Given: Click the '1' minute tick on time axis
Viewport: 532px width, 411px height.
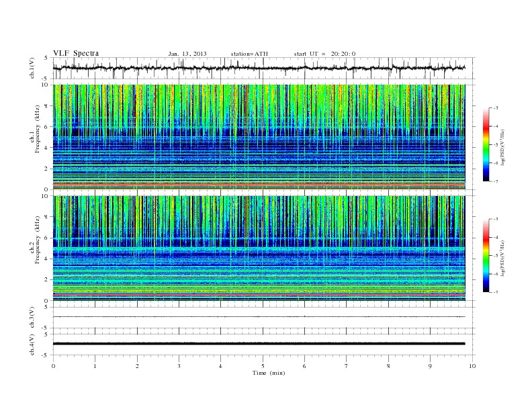Looking at the screenshot, I should pos(95,366).
